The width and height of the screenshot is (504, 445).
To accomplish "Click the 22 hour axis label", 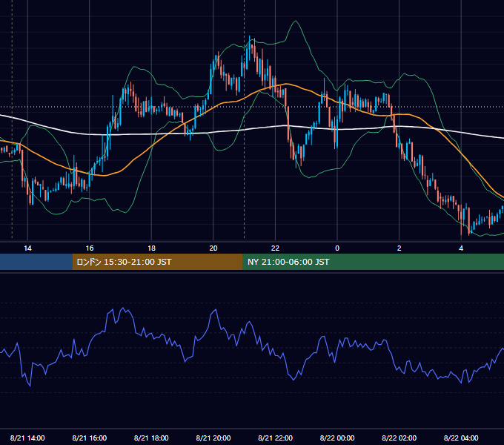I will (x=275, y=248).
